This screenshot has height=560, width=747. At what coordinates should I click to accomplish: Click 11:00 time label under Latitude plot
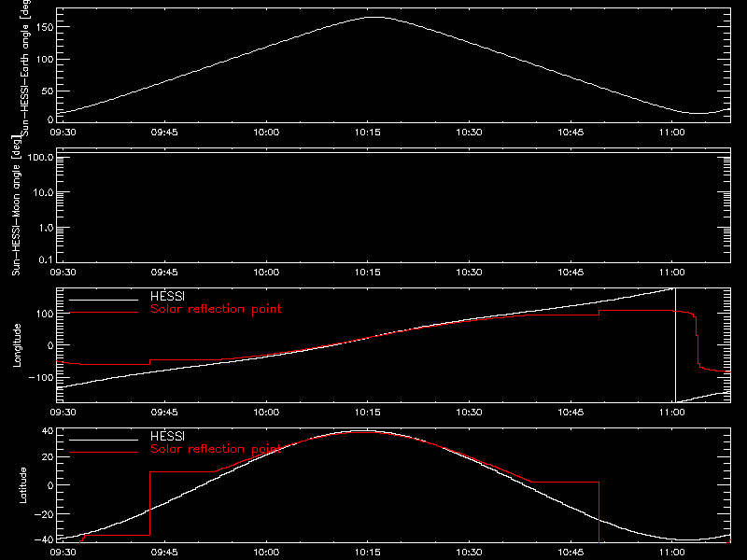(671, 552)
